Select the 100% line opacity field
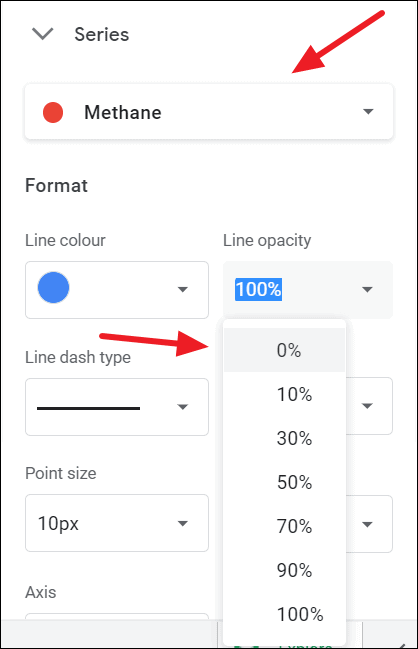This screenshot has width=418, height=649. [x=308, y=290]
